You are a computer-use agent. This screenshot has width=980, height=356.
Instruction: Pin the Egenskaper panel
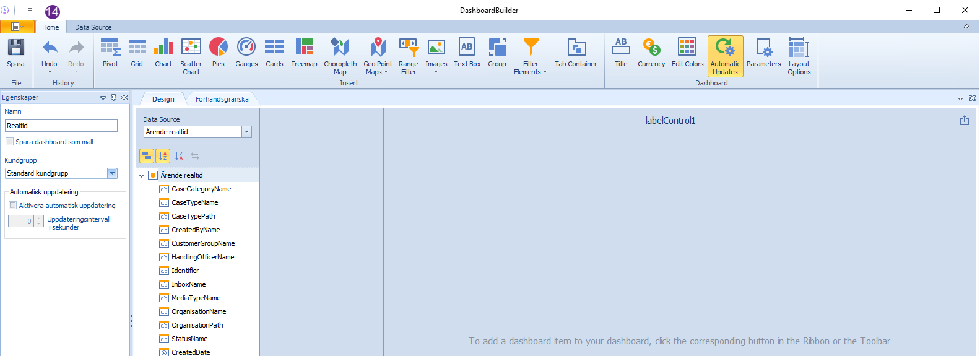click(x=113, y=98)
